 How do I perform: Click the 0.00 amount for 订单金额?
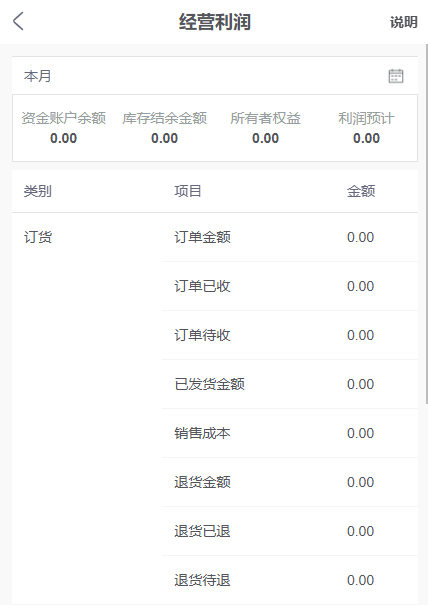point(360,237)
